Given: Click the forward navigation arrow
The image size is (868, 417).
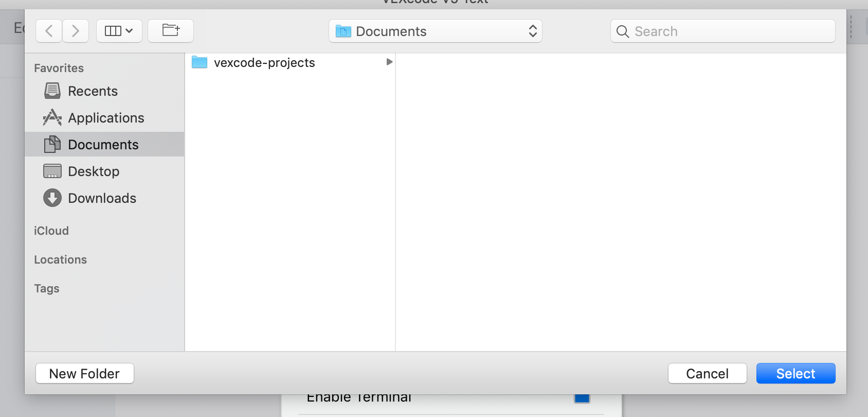Looking at the screenshot, I should (76, 31).
